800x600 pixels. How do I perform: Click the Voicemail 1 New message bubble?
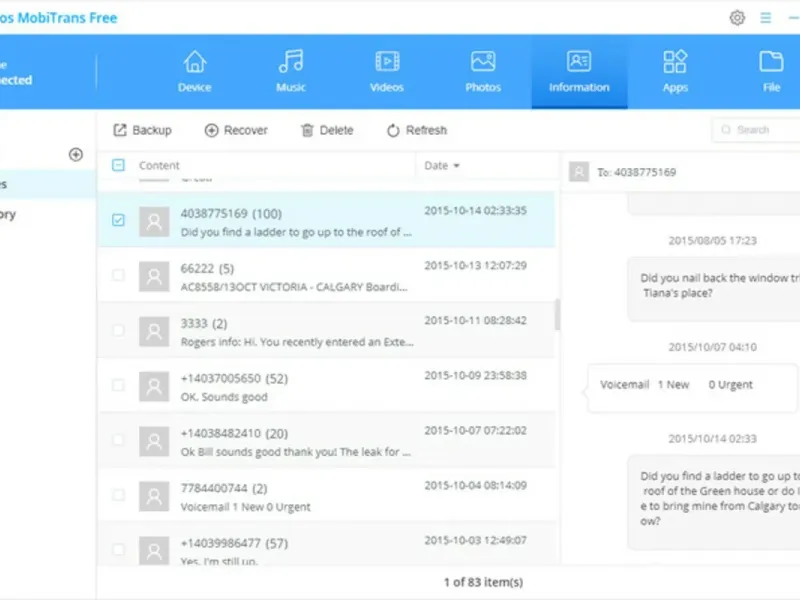click(691, 387)
